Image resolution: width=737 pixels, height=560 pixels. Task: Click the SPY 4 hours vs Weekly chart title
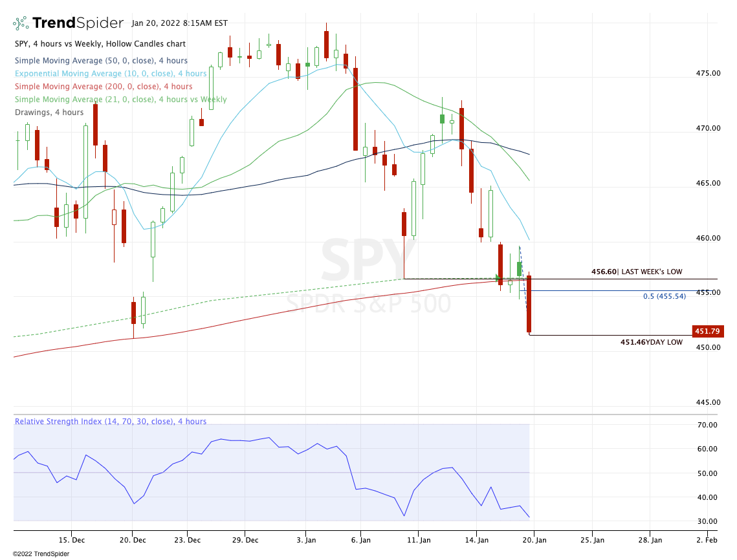tap(100, 44)
